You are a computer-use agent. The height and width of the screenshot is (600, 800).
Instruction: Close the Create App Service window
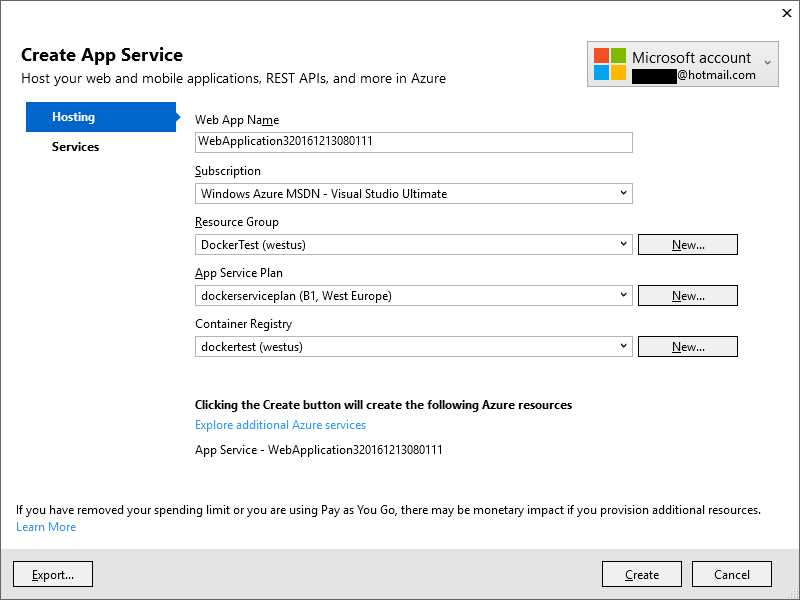tap(787, 13)
